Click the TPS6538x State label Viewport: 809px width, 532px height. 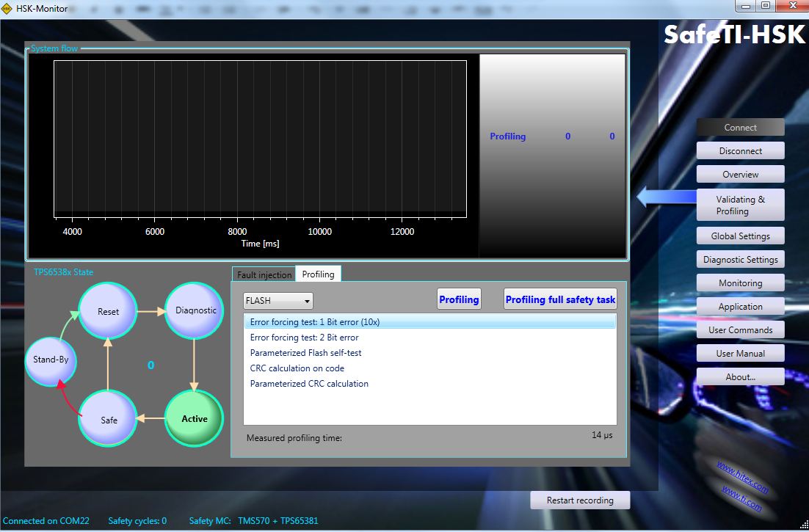(63, 272)
